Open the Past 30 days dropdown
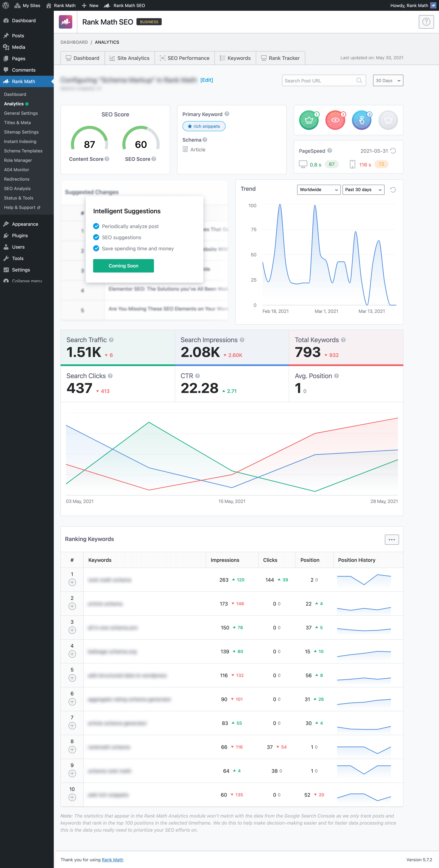This screenshot has height=868, width=439. click(363, 190)
